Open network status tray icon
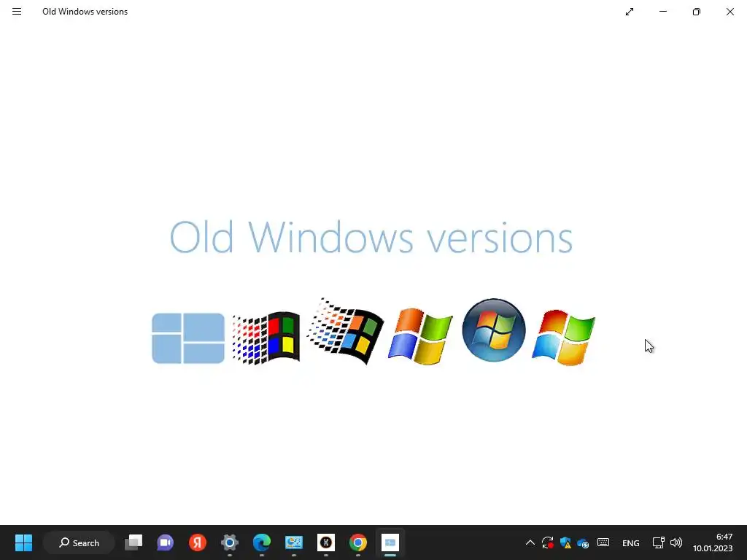Screen dimensions: 747x560 pos(659,542)
